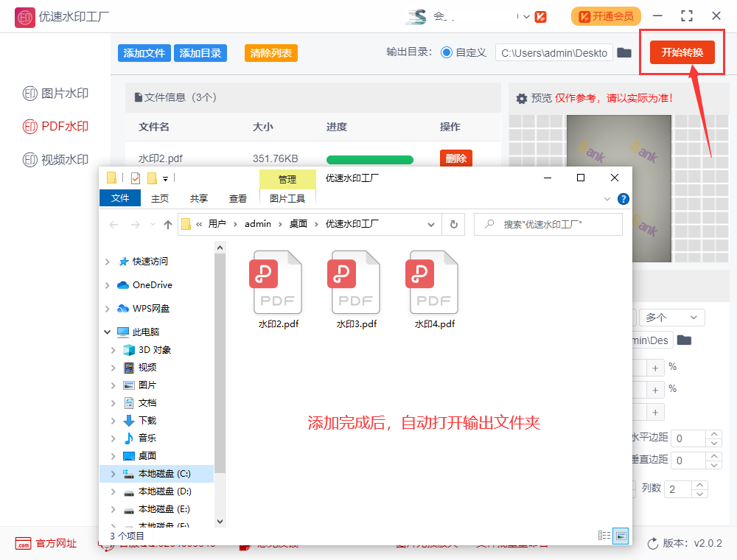Click admin in explorer breadcrumb path

pyautogui.click(x=257, y=224)
